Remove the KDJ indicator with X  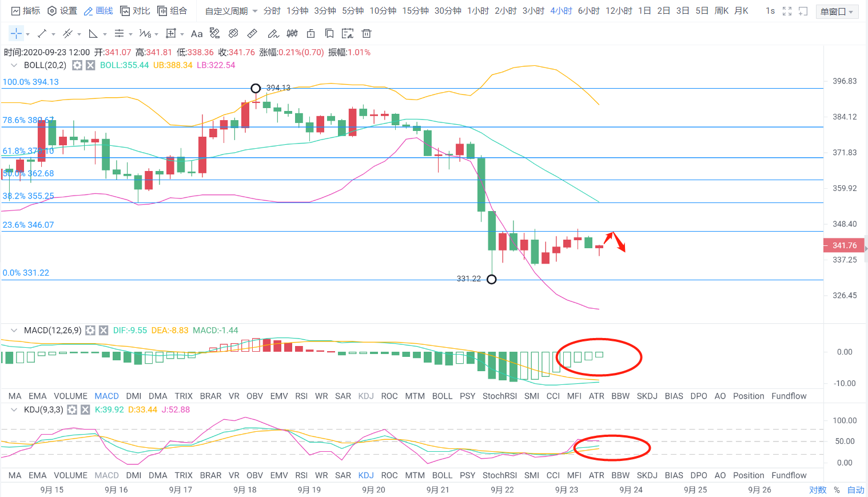[x=85, y=409]
